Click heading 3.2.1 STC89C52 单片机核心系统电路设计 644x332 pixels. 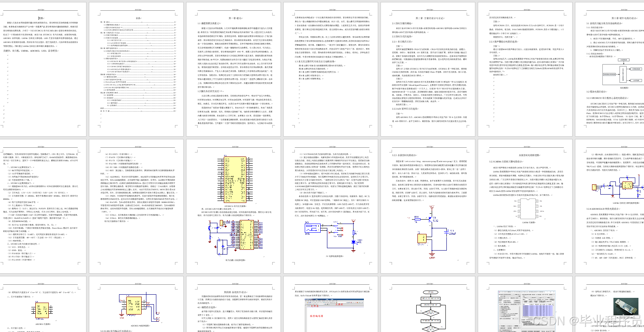(607, 98)
